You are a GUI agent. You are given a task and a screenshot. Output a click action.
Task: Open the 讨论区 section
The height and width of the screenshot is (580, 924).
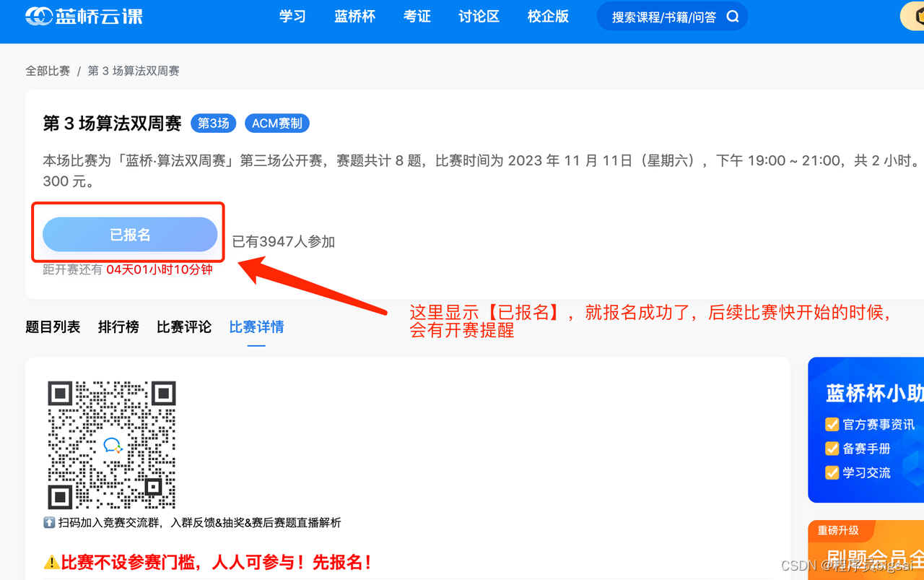click(478, 16)
